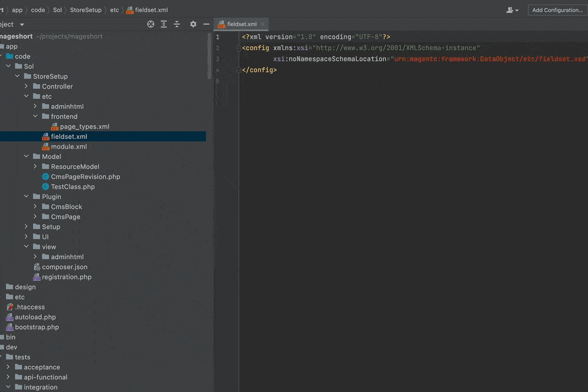Click StoreSetup in the breadcrumb path

click(x=86, y=10)
